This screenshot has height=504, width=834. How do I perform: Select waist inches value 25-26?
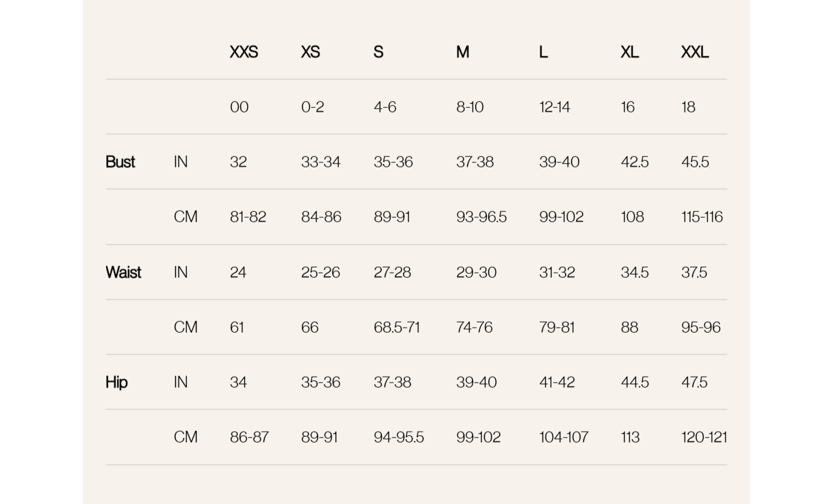pos(320,273)
